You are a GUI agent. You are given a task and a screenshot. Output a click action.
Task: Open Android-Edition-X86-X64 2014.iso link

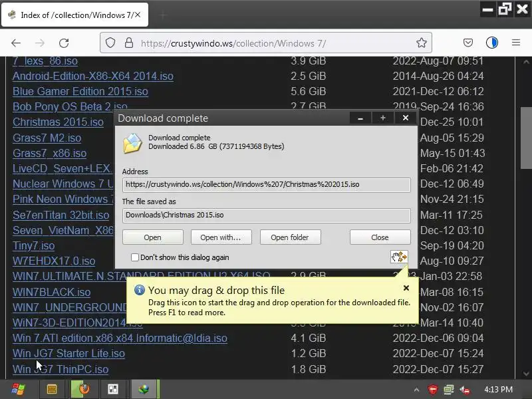tap(93, 76)
